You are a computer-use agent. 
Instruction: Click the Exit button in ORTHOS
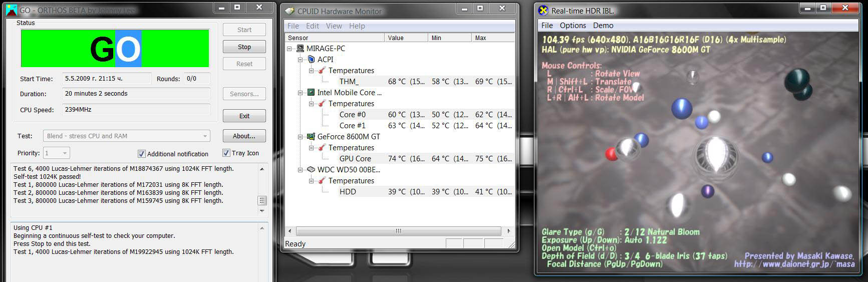coord(244,116)
